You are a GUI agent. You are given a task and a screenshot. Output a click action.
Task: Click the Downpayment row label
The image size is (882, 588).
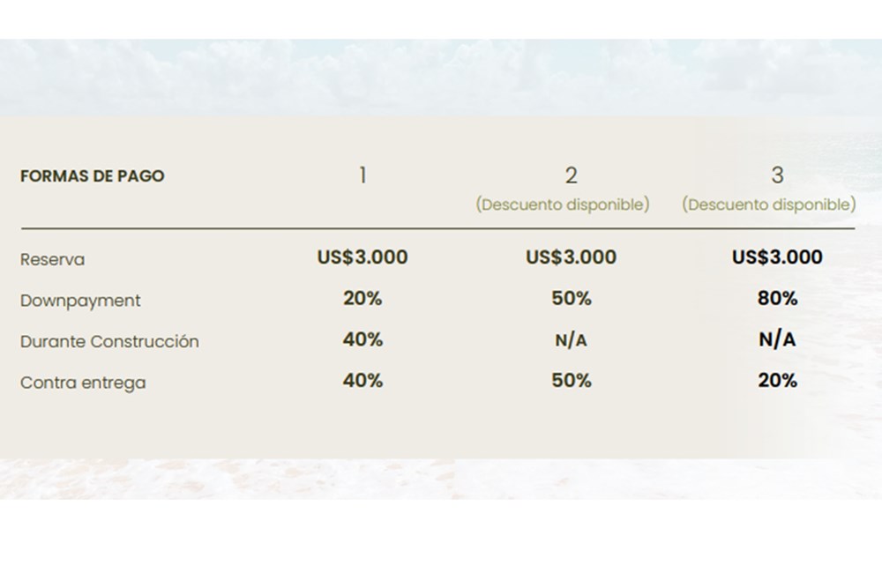pos(80,301)
